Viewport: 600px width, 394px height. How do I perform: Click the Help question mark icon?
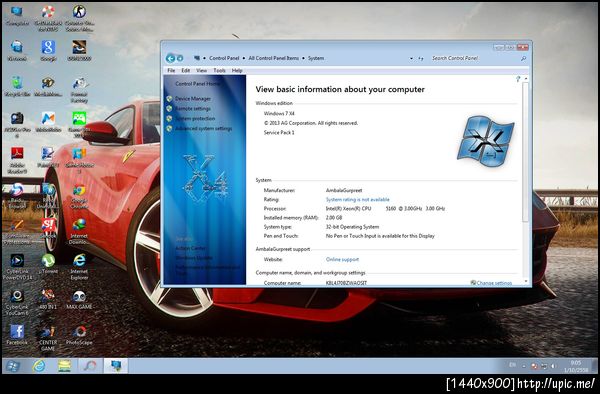click(x=518, y=79)
